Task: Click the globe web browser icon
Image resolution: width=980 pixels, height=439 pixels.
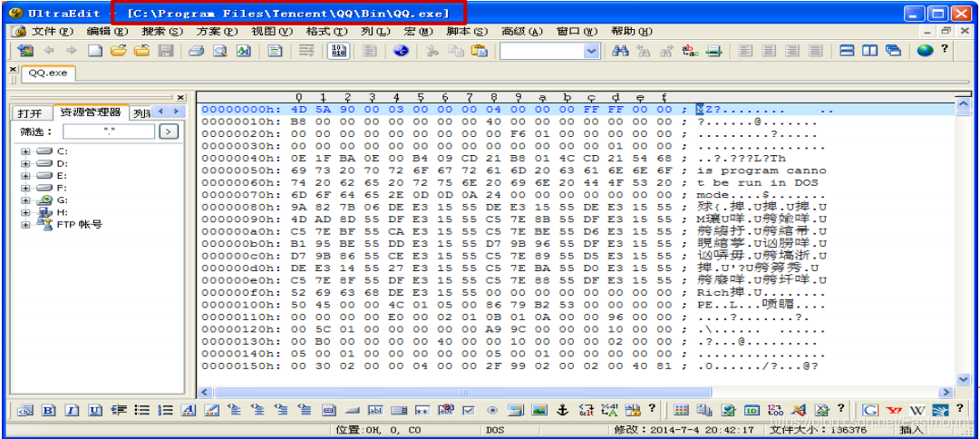Action: (925, 51)
